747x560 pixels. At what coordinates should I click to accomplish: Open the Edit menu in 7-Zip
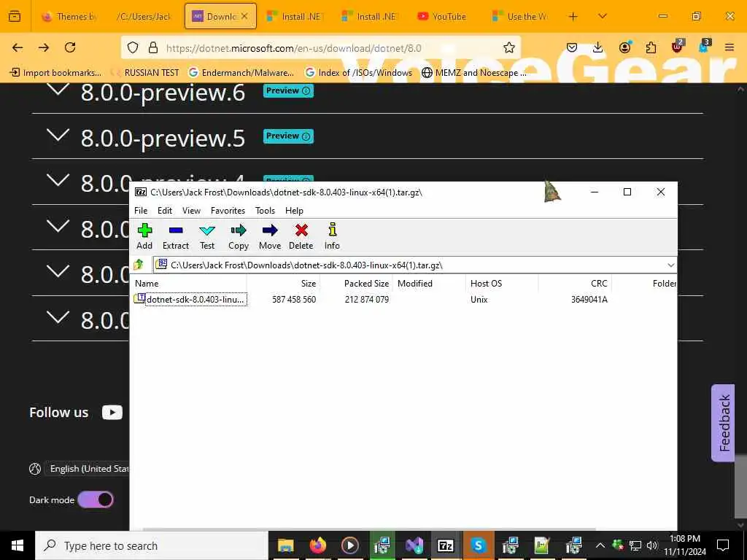(x=165, y=211)
